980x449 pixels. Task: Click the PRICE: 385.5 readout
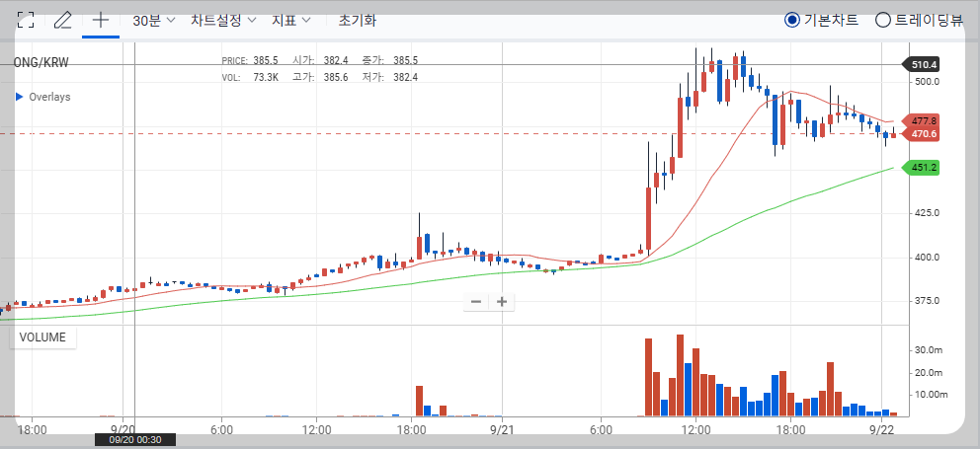249,60
